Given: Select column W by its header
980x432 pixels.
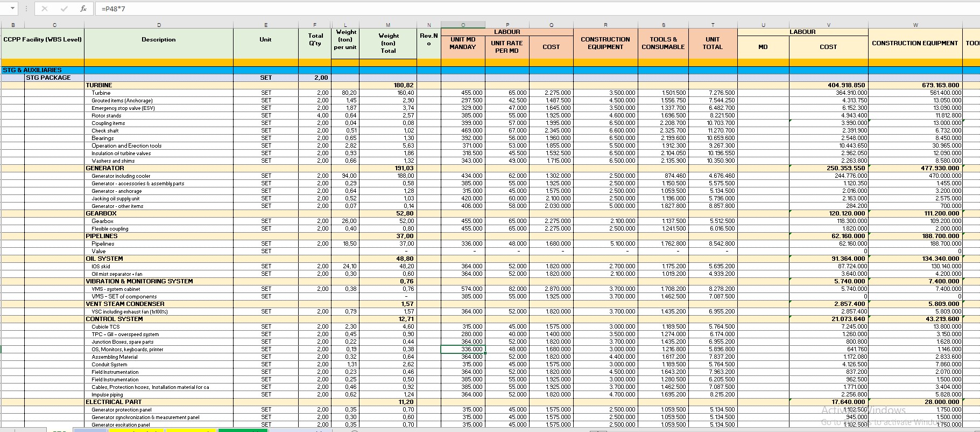Looking at the screenshot, I should pyautogui.click(x=915, y=25).
